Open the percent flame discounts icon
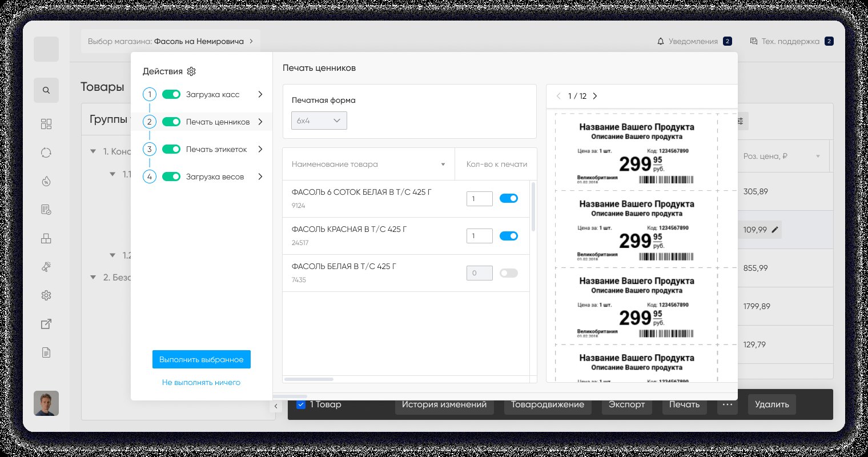 pyautogui.click(x=46, y=181)
